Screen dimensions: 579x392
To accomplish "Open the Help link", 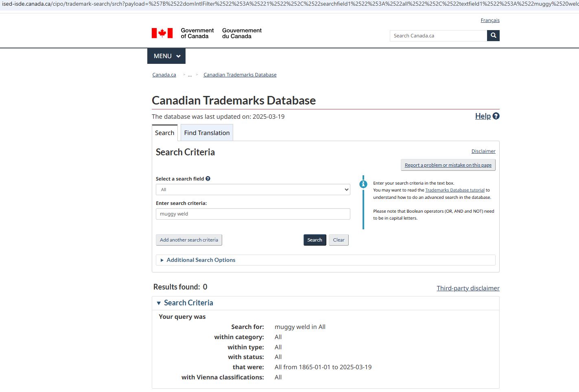I will pyautogui.click(x=483, y=116).
